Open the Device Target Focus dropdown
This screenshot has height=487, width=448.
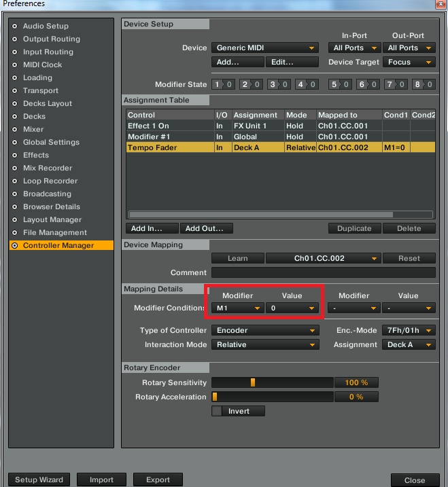[409, 62]
